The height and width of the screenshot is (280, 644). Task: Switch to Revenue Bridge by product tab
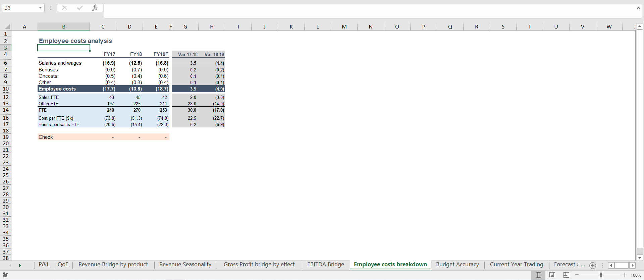113,265
